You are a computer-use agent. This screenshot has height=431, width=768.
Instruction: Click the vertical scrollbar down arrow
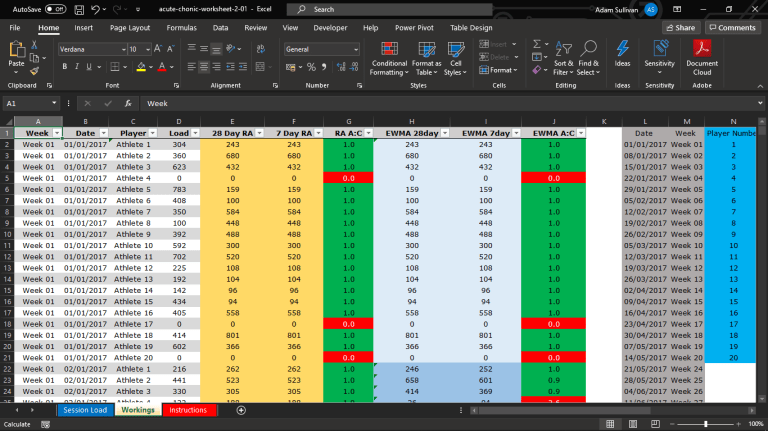click(762, 399)
